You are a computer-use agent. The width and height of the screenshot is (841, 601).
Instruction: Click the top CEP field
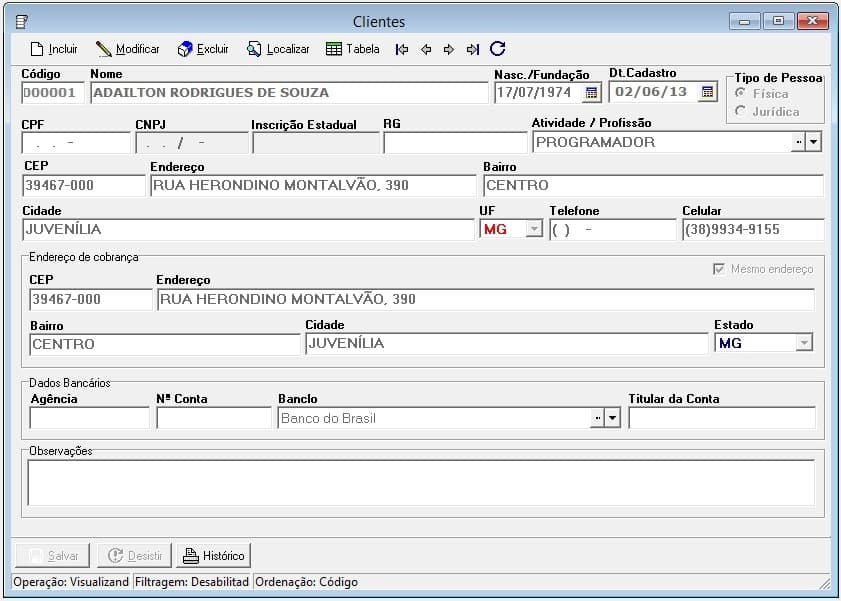click(x=84, y=186)
